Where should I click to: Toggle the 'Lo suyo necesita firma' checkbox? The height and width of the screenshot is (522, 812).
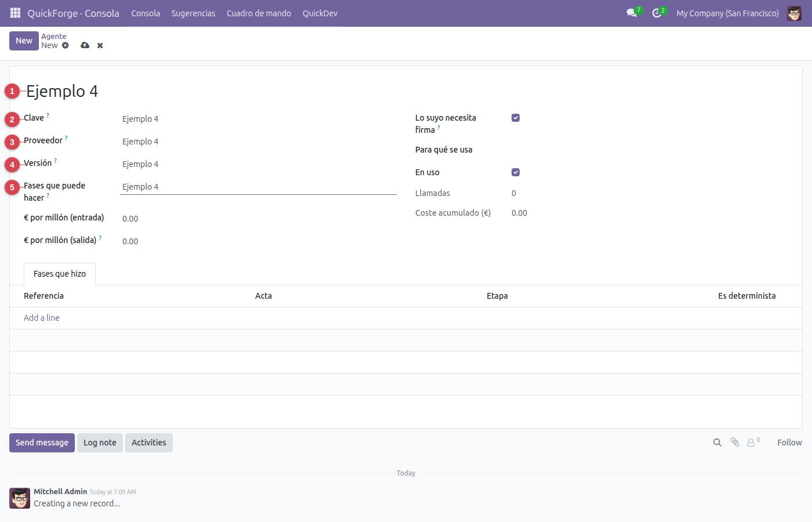point(516,118)
